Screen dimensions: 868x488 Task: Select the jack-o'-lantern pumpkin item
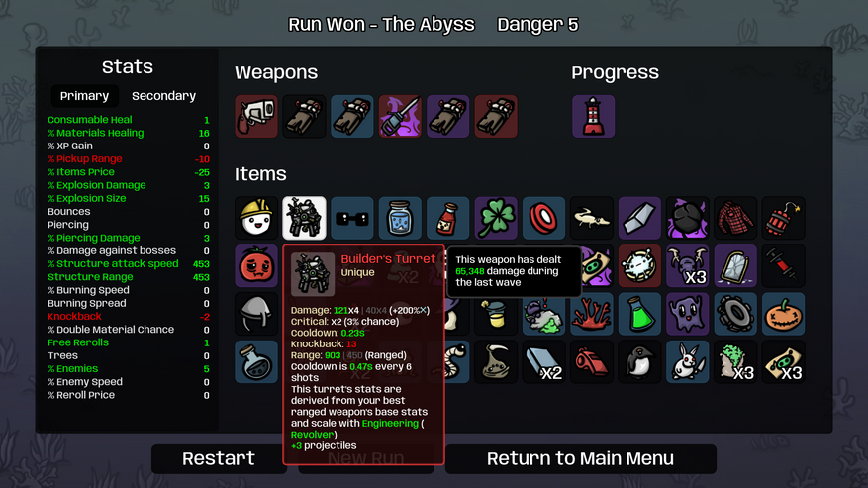point(783,314)
